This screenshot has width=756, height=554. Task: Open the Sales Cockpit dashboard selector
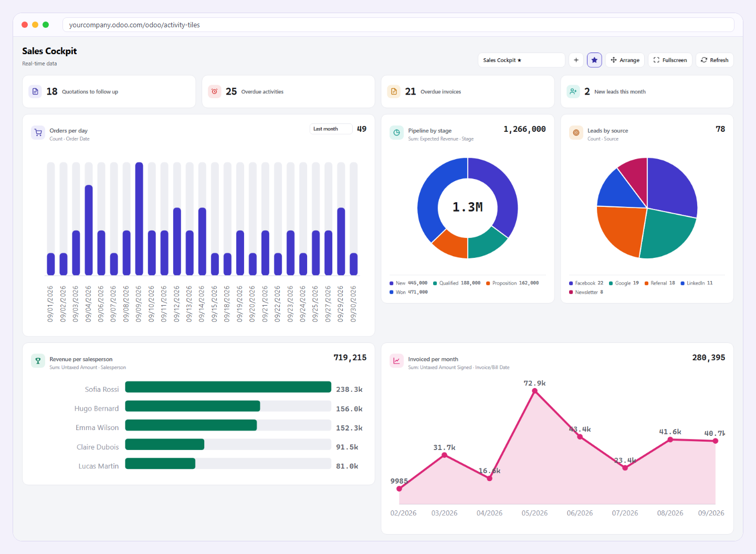coord(521,60)
